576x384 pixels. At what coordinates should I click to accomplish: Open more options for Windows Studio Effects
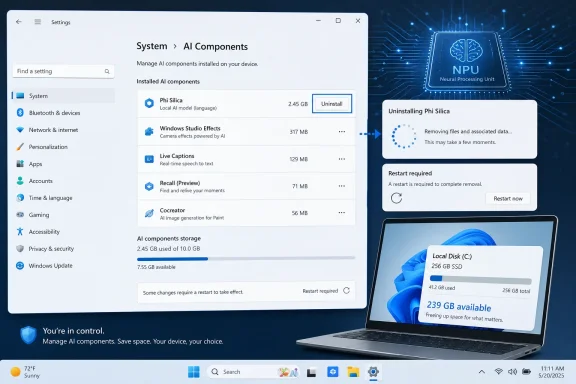[342, 132]
